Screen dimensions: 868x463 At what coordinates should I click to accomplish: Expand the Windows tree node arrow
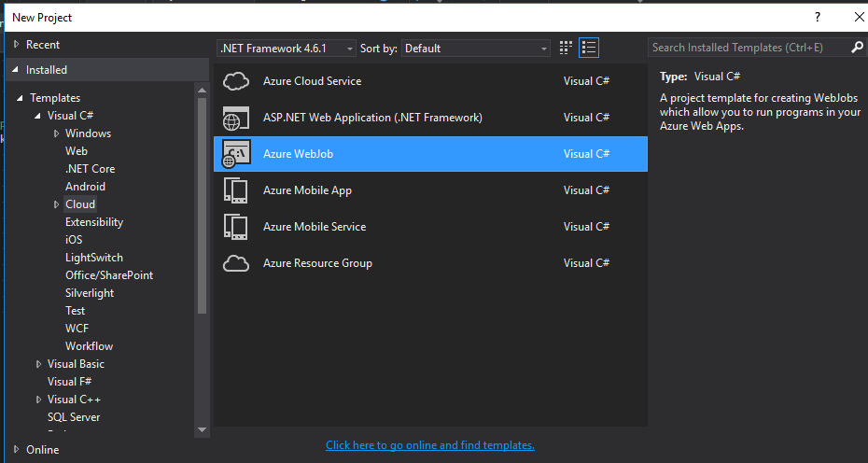tap(56, 133)
